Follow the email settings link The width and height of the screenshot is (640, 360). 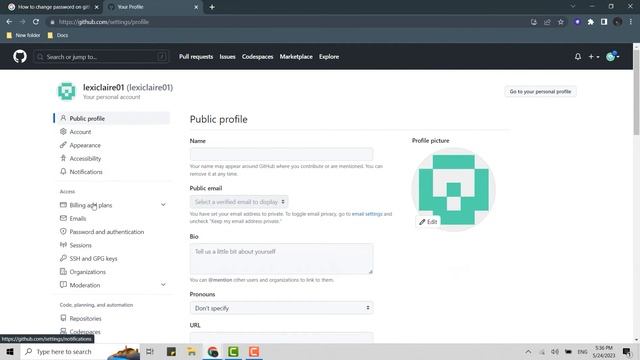click(x=367, y=214)
